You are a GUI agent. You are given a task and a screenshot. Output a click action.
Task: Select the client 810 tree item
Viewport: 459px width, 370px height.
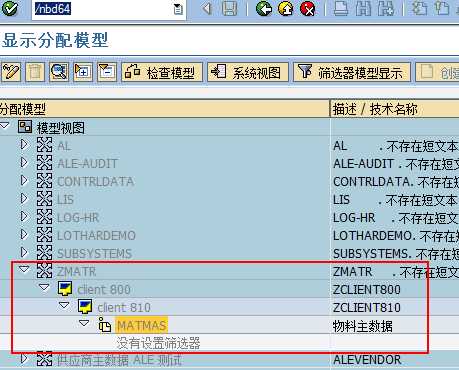pos(124,308)
